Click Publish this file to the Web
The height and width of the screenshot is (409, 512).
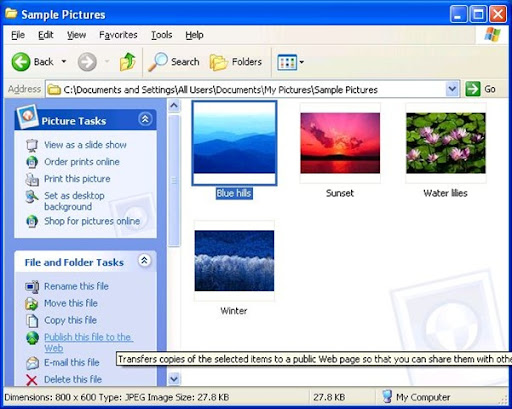point(88,342)
